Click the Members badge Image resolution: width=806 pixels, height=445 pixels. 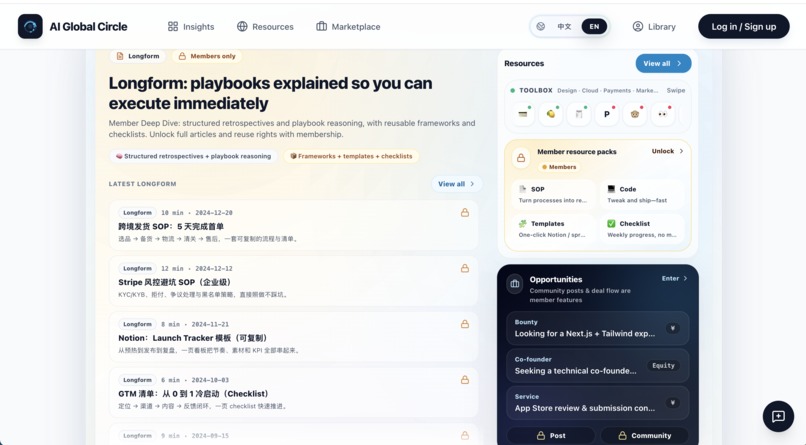tap(559, 167)
